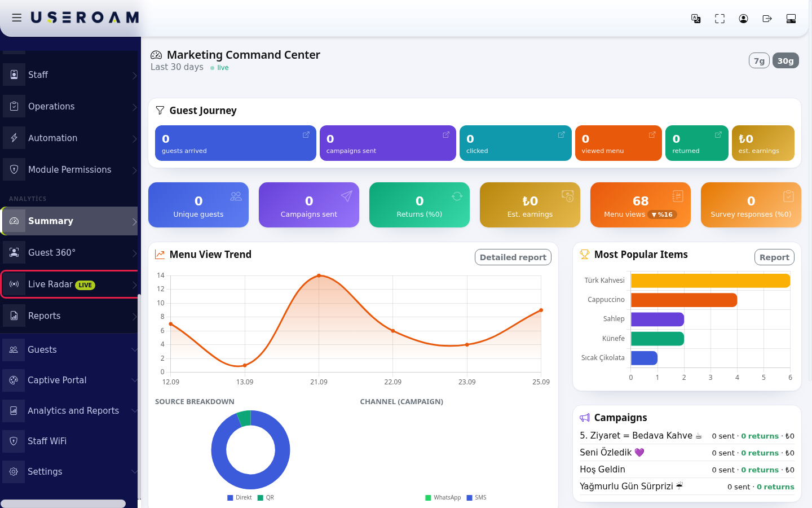The height and width of the screenshot is (508, 812).
Task: Expand the Captive Portal section
Action: pyautogui.click(x=69, y=380)
